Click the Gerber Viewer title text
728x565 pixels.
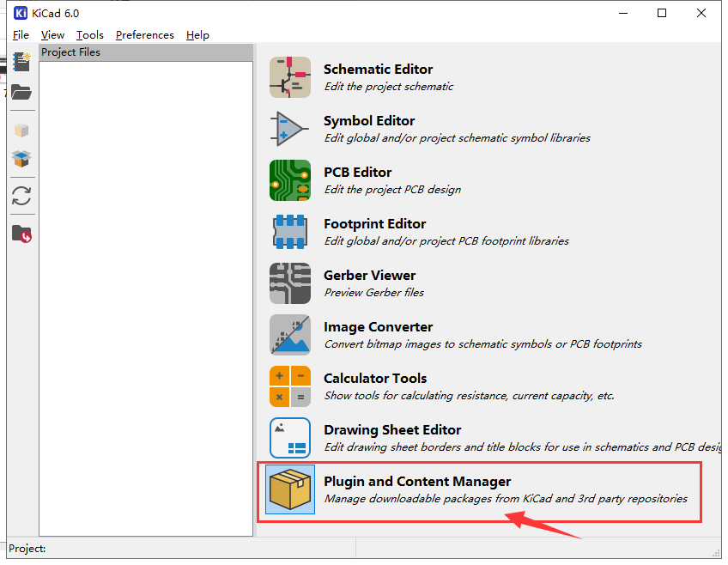tap(369, 276)
